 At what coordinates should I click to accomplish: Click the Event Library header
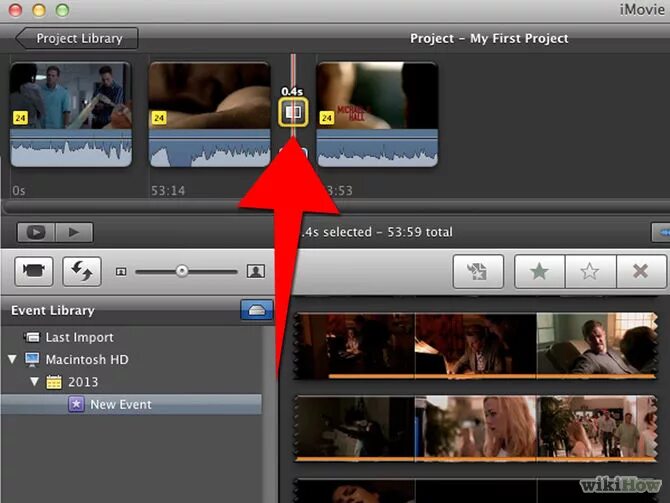53,310
